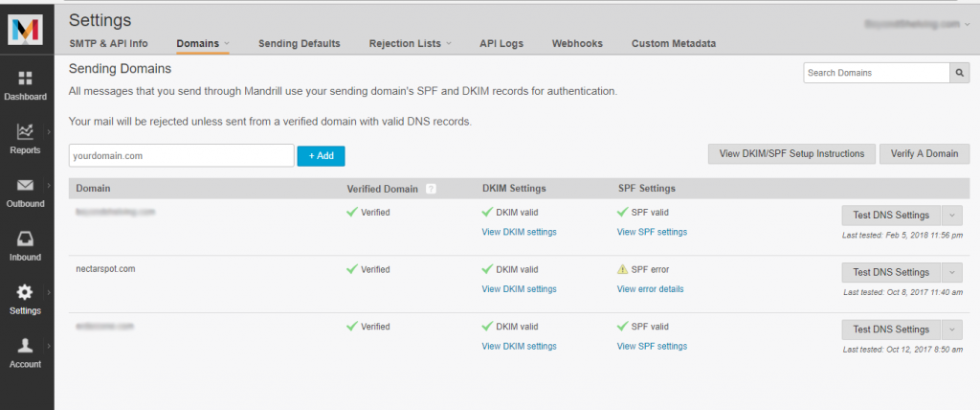This screenshot has width=980, height=410.
Task: Click the Mandrill logo icon
Action: tap(26, 30)
